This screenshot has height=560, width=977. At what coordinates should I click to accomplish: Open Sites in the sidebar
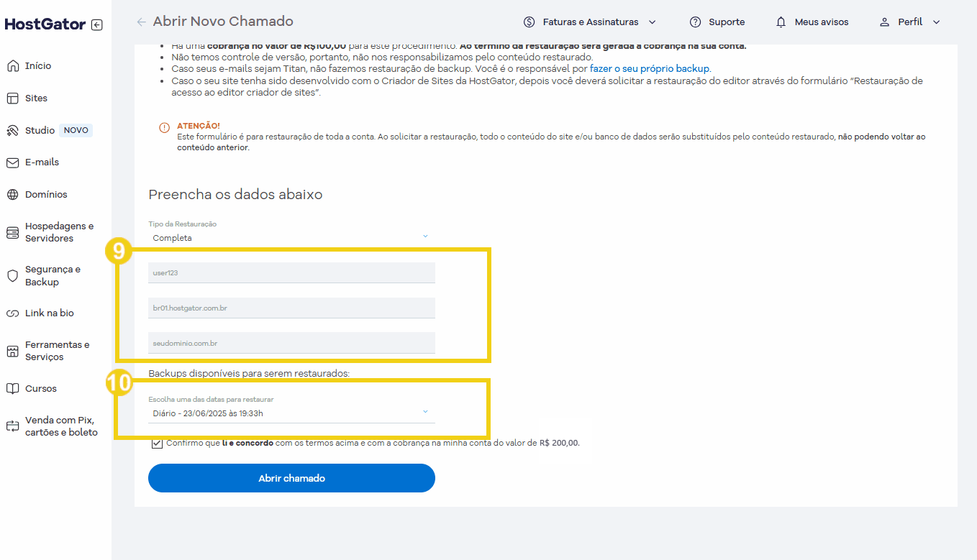point(36,98)
